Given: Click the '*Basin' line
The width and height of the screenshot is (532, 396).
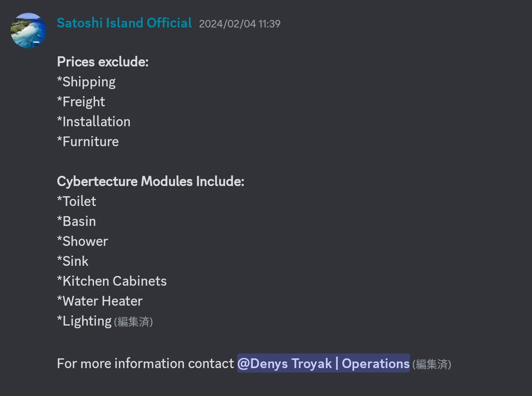Looking at the screenshot, I should (76, 221).
